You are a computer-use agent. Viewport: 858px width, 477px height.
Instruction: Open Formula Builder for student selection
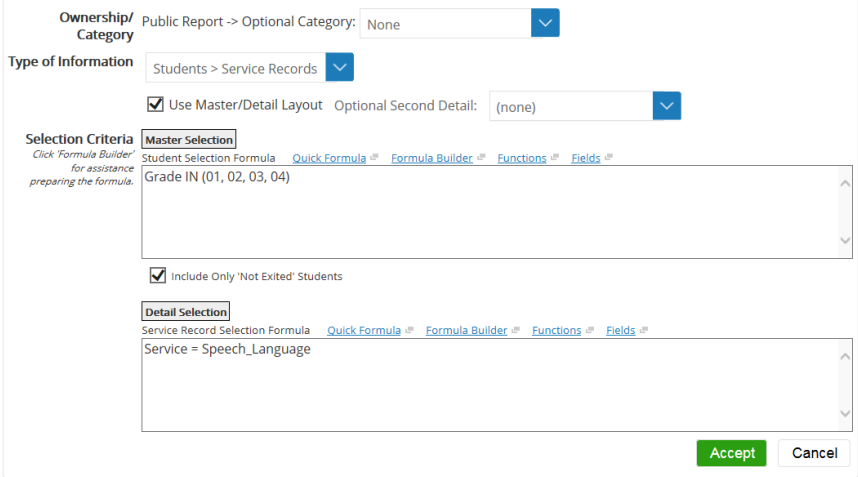(x=431, y=158)
